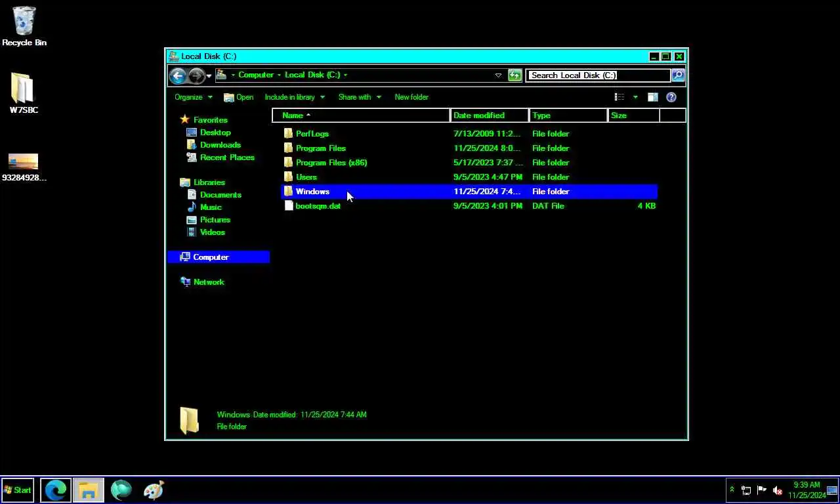Select the 93284928 image file on desktop

tap(24, 167)
